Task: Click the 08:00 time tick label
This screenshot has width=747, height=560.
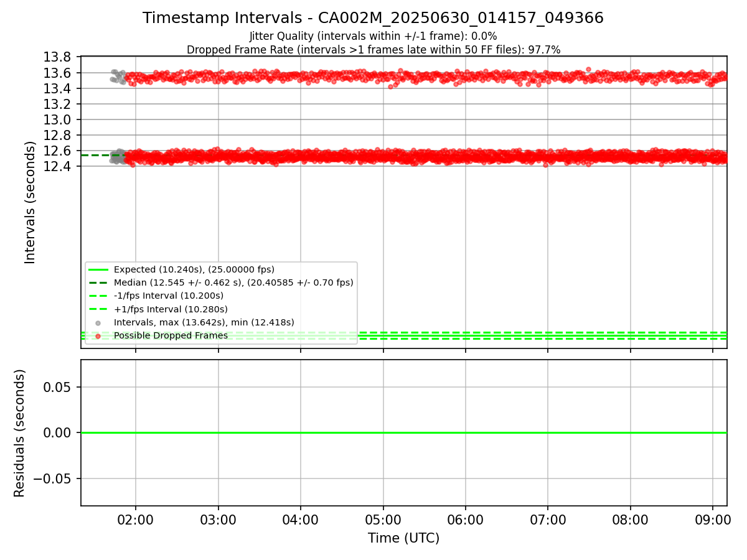Action: (x=631, y=520)
